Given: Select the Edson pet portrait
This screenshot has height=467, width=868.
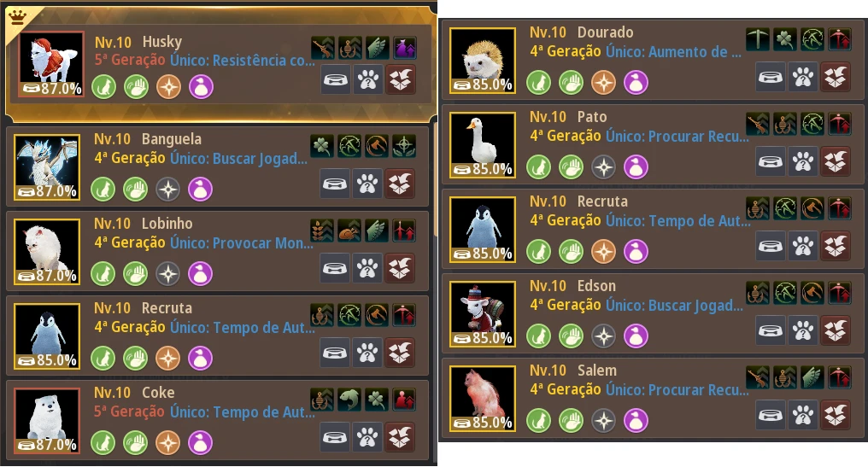Looking at the screenshot, I should click(x=483, y=313).
